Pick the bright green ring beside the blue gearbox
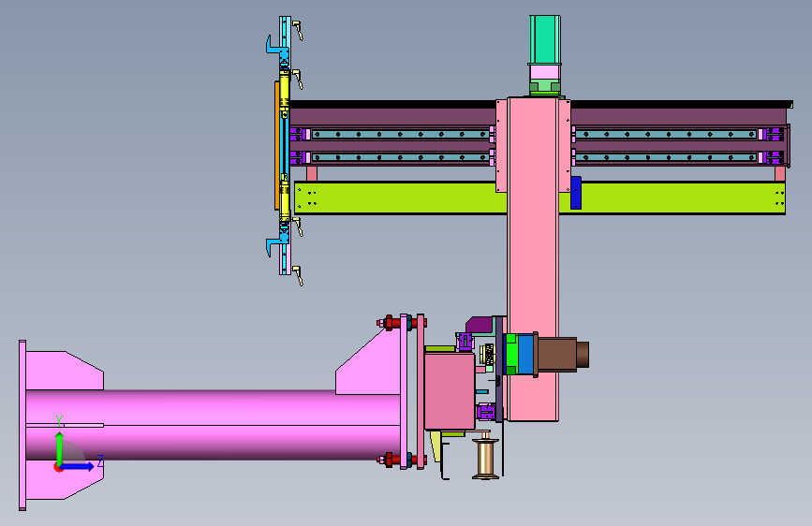Screen dimensions: 812x526 coord(510,354)
